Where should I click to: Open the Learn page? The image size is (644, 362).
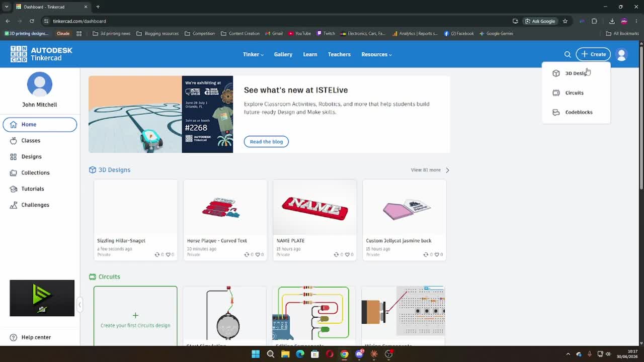coord(310,54)
